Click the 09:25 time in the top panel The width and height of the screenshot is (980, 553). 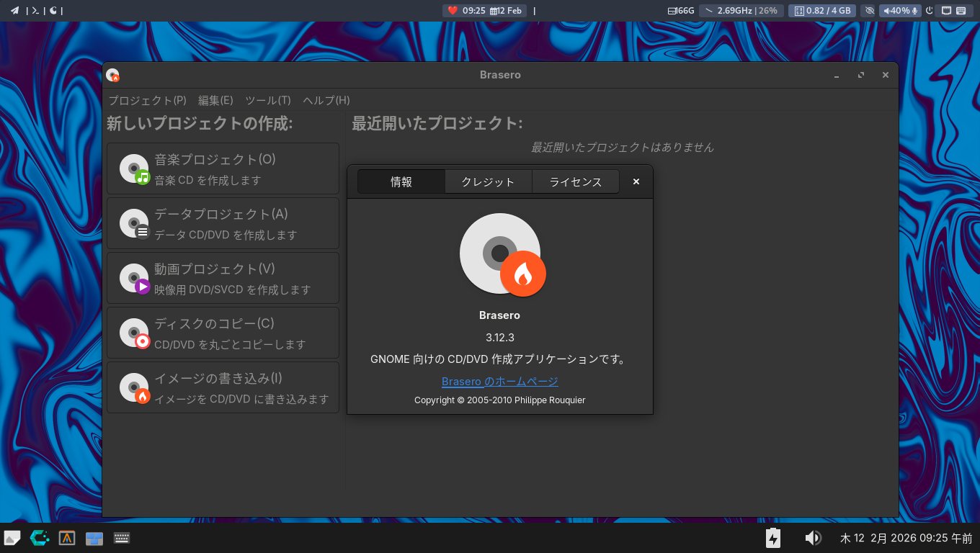[474, 11]
